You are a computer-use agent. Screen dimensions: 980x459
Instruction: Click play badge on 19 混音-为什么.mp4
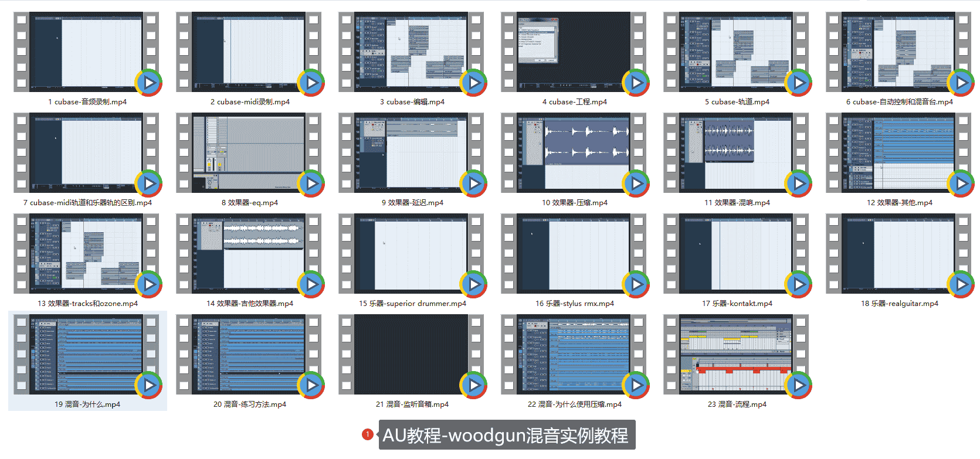pos(149,385)
